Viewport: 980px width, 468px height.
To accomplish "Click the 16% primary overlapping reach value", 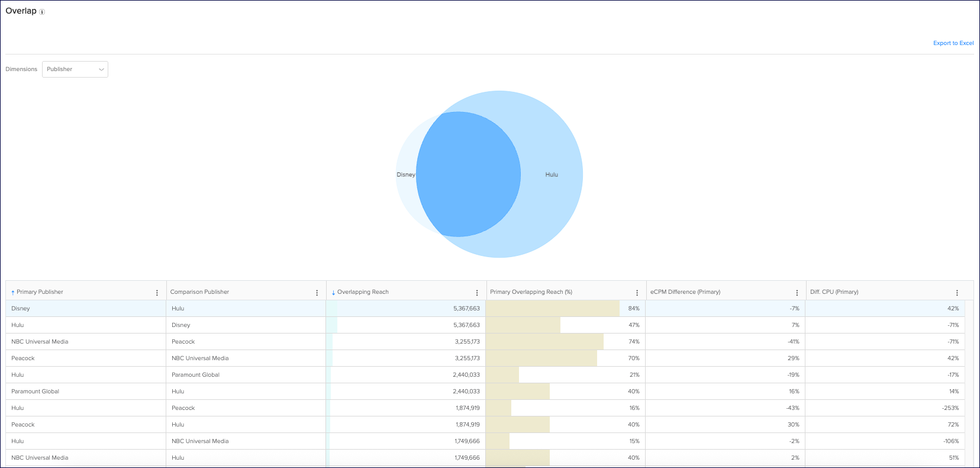I will click(634, 408).
